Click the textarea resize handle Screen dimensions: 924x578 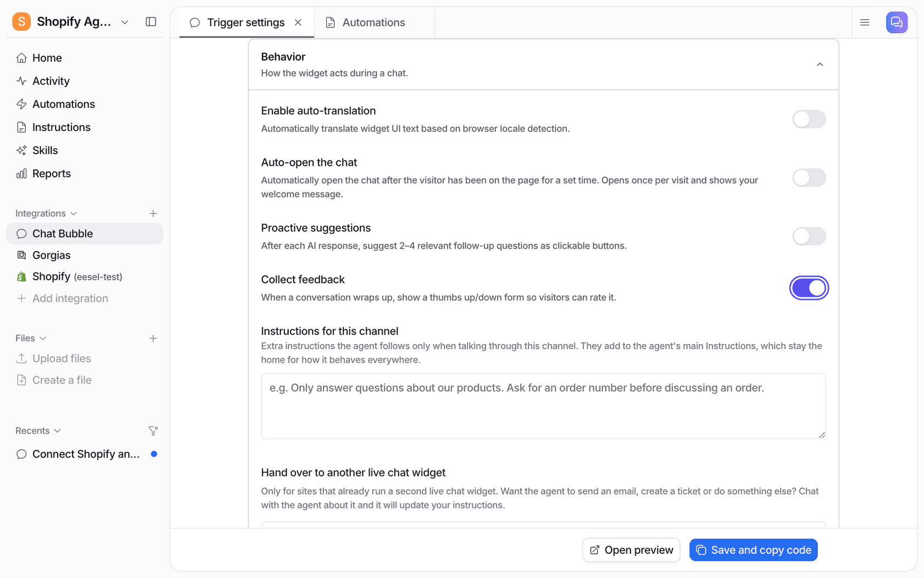pos(822,435)
